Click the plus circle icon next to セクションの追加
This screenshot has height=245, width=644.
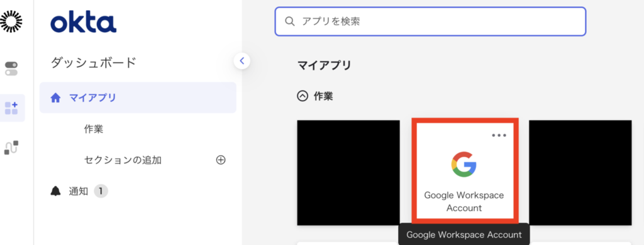[221, 160]
